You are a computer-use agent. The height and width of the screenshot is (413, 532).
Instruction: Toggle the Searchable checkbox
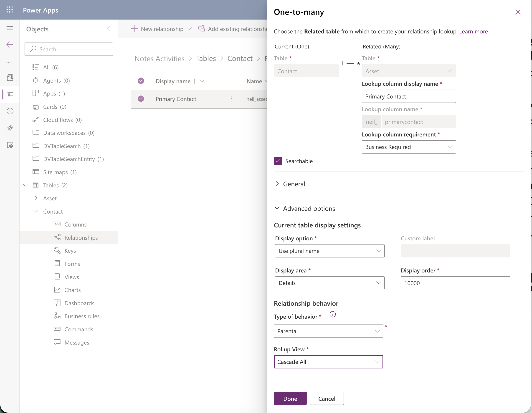pyautogui.click(x=278, y=161)
